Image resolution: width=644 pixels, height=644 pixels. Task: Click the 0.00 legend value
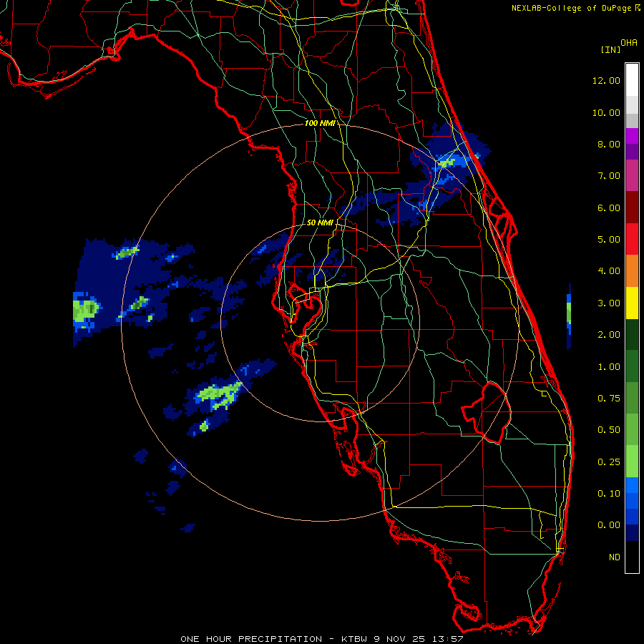[609, 525]
